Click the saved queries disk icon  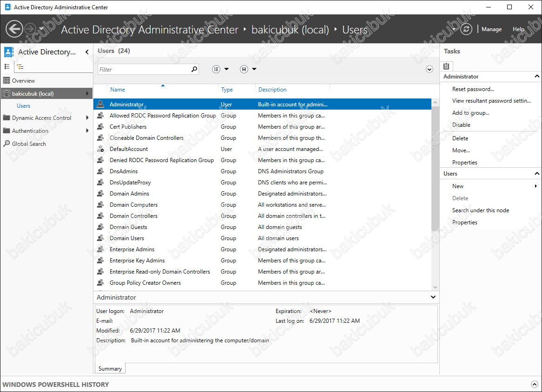tap(244, 69)
